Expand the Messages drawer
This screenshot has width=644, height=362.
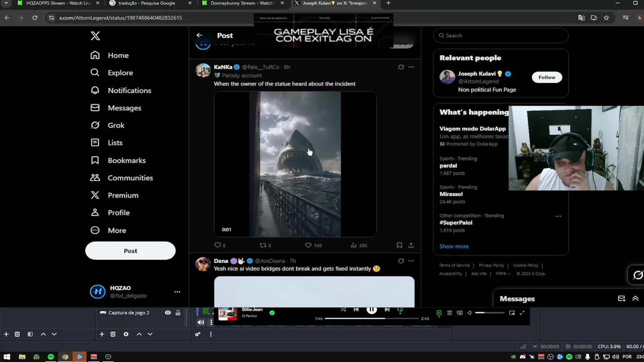pos(635,299)
